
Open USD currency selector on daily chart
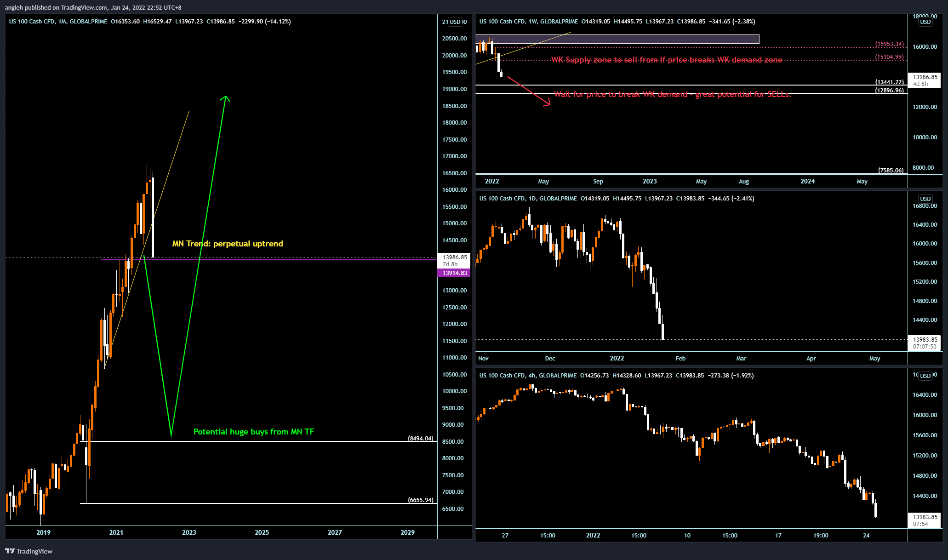[x=925, y=199]
